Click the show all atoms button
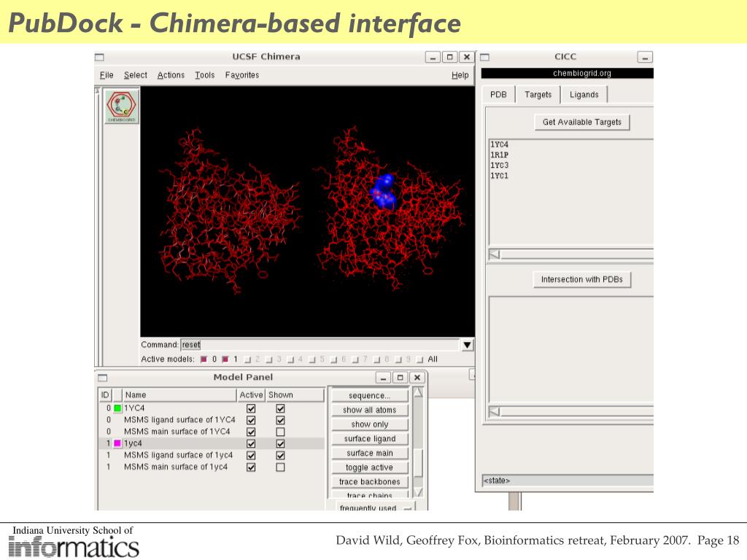Image resolution: width=747 pixels, height=560 pixels. pos(370,410)
